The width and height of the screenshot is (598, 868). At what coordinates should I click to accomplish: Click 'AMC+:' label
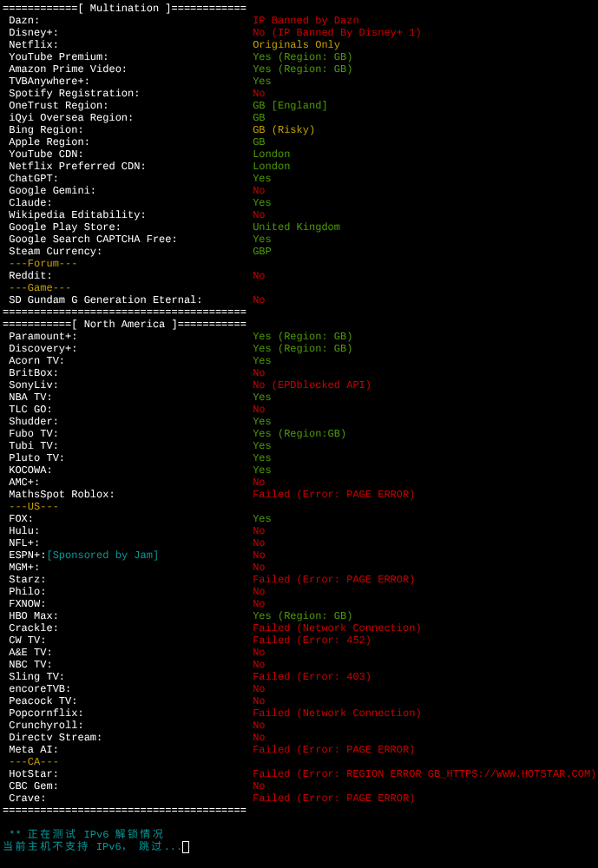[x=23, y=483]
